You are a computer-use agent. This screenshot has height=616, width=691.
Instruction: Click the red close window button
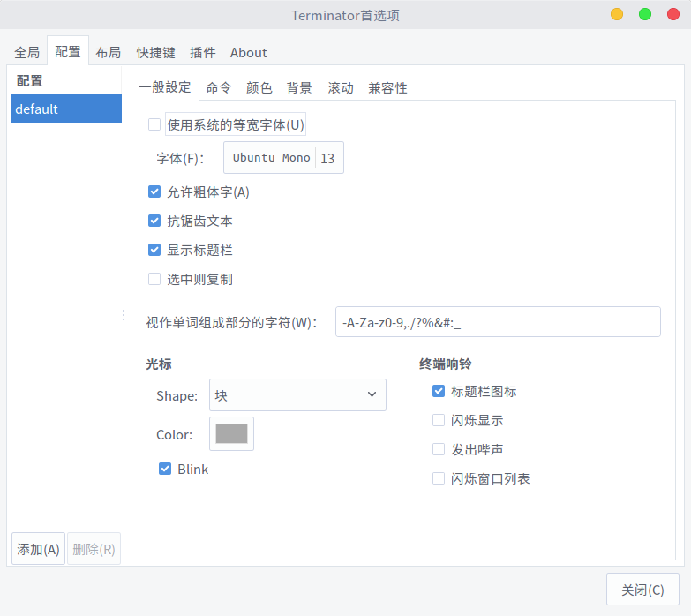click(x=673, y=14)
